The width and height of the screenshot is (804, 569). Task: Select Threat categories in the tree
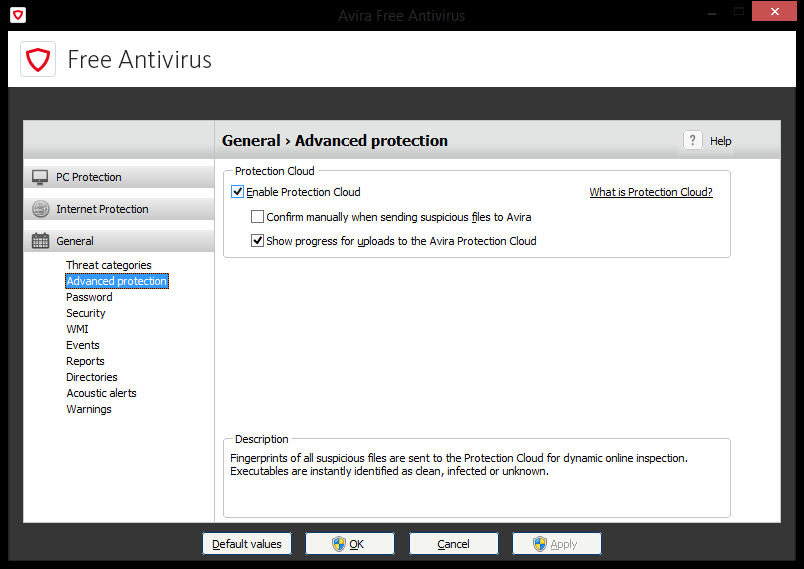coord(109,265)
